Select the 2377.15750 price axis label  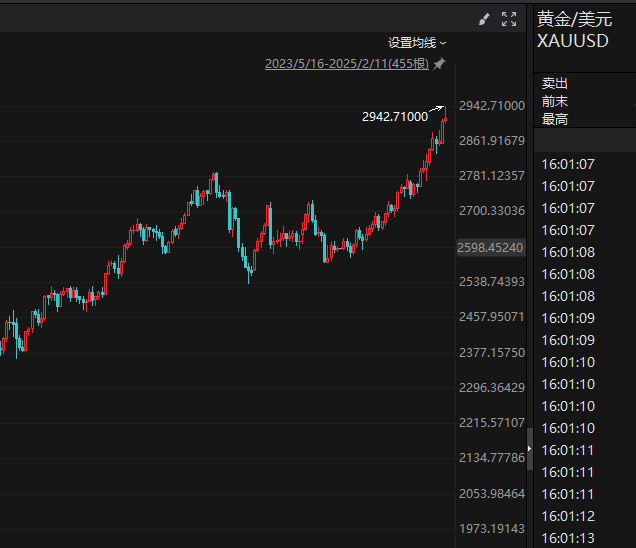pyautogui.click(x=492, y=352)
